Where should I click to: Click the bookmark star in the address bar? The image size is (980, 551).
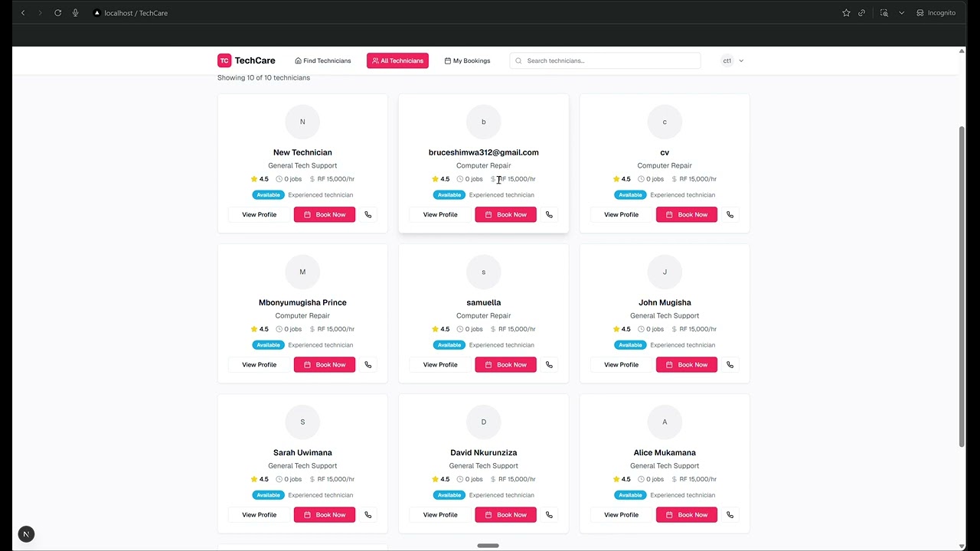tap(845, 12)
